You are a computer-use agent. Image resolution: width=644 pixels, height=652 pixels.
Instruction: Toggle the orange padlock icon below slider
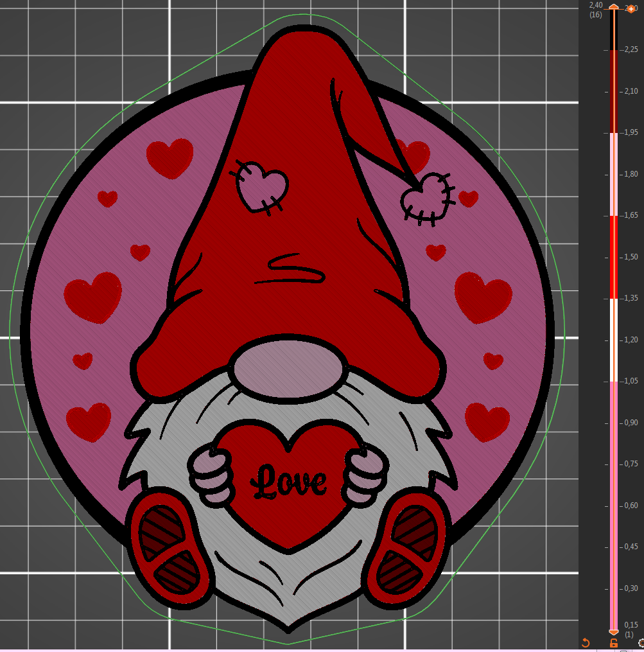(614, 642)
